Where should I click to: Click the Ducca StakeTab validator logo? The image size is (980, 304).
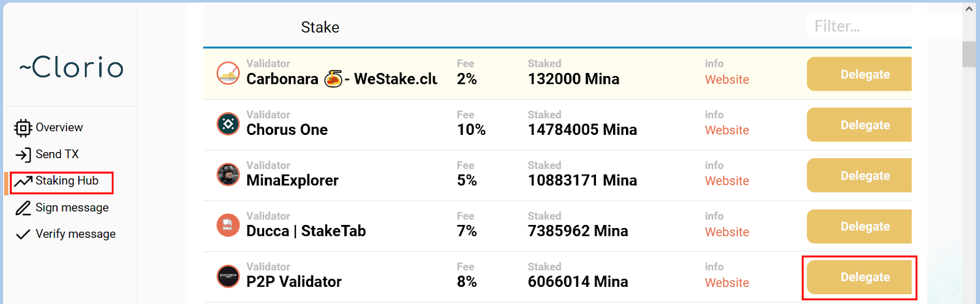(x=228, y=225)
